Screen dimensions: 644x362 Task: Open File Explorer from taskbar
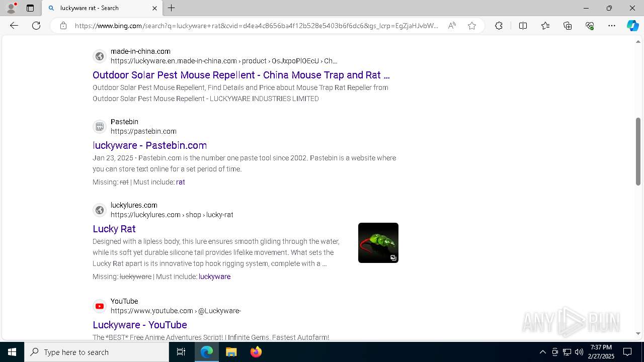(x=231, y=352)
